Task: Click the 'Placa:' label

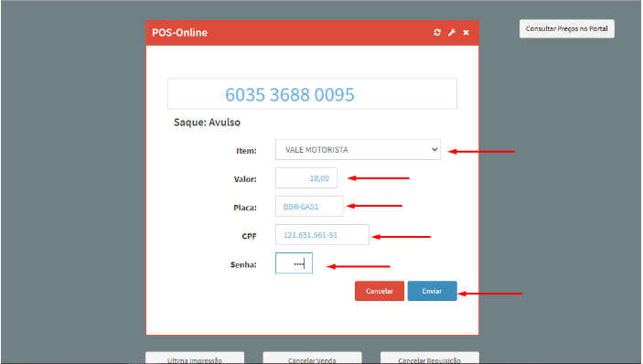Action: click(245, 208)
